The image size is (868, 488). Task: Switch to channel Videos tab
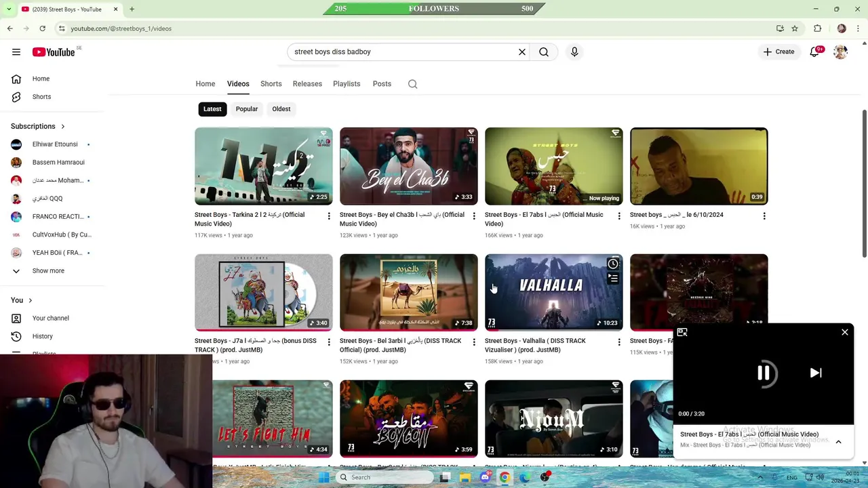(238, 84)
